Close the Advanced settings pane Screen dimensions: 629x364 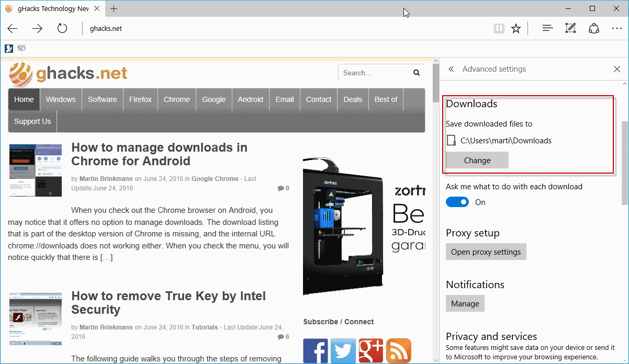pyautogui.click(x=617, y=69)
